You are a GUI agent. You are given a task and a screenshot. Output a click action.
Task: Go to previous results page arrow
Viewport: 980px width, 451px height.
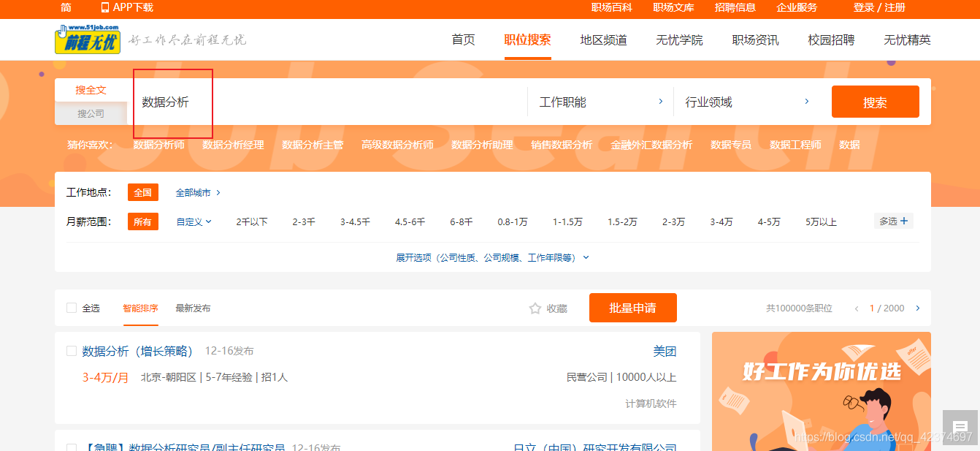pos(857,308)
